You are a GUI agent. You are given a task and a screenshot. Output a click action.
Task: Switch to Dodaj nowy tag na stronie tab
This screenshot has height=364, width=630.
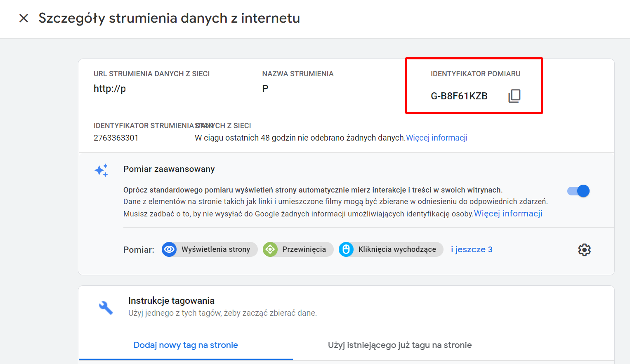[186, 345]
